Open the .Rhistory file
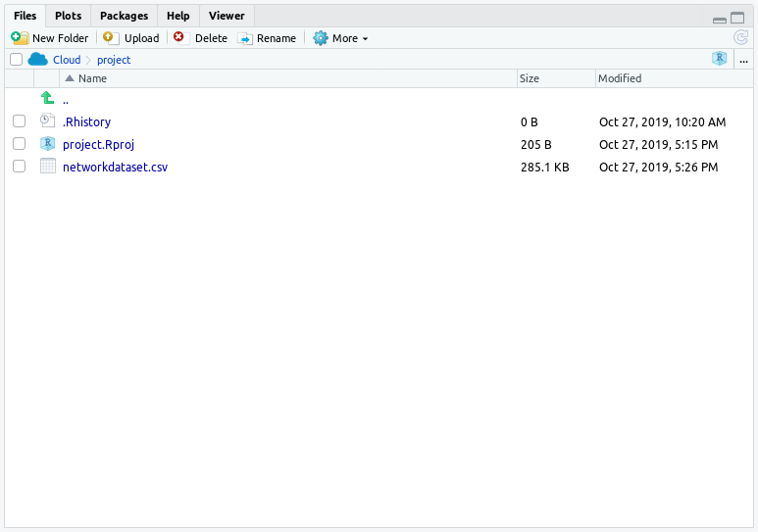The width and height of the screenshot is (758, 532). [x=87, y=121]
